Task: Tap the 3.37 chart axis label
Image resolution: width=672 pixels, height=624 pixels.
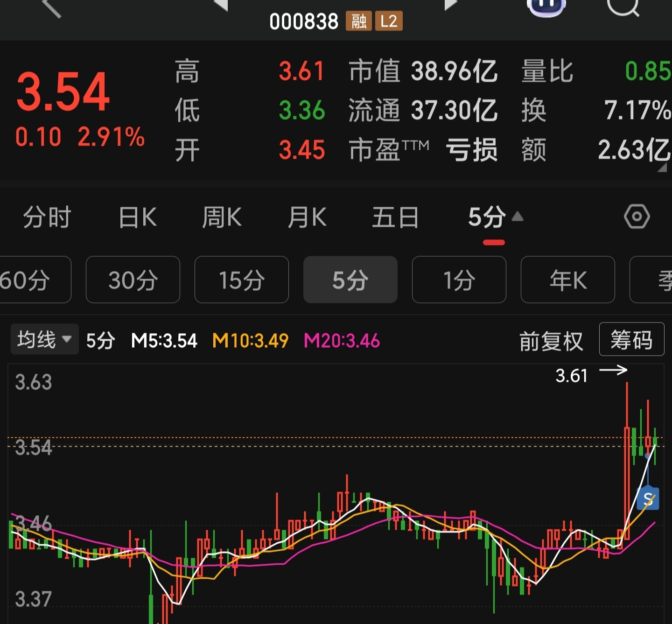Action: tap(33, 599)
